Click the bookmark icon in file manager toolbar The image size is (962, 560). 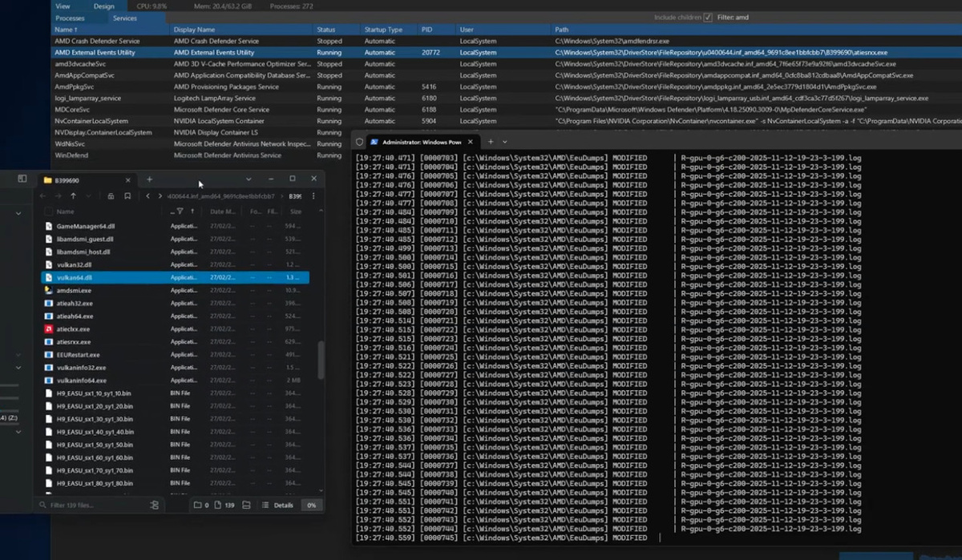point(127,195)
